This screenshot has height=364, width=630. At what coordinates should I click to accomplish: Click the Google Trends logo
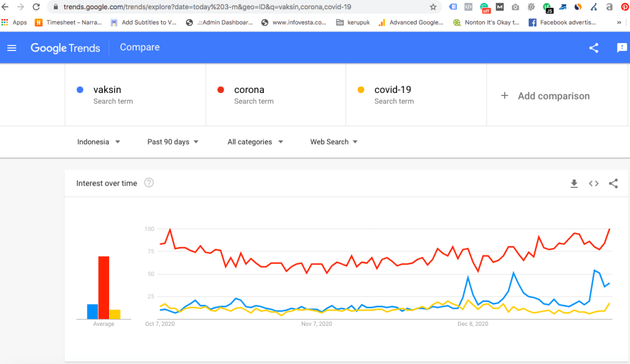click(x=65, y=48)
